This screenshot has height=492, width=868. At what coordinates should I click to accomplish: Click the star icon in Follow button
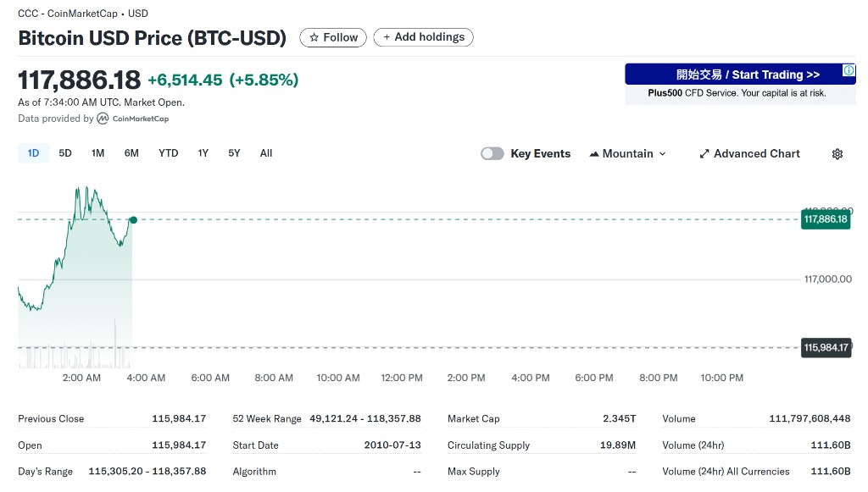(x=314, y=37)
